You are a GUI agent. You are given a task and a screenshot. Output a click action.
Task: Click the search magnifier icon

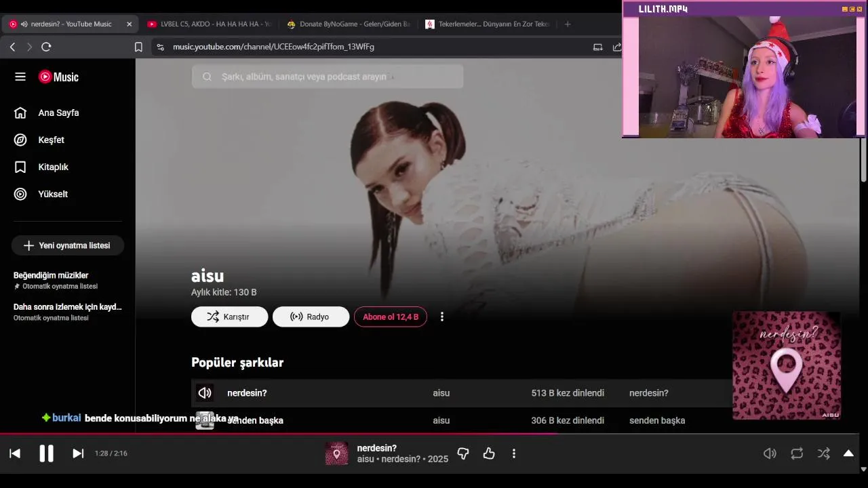point(207,77)
